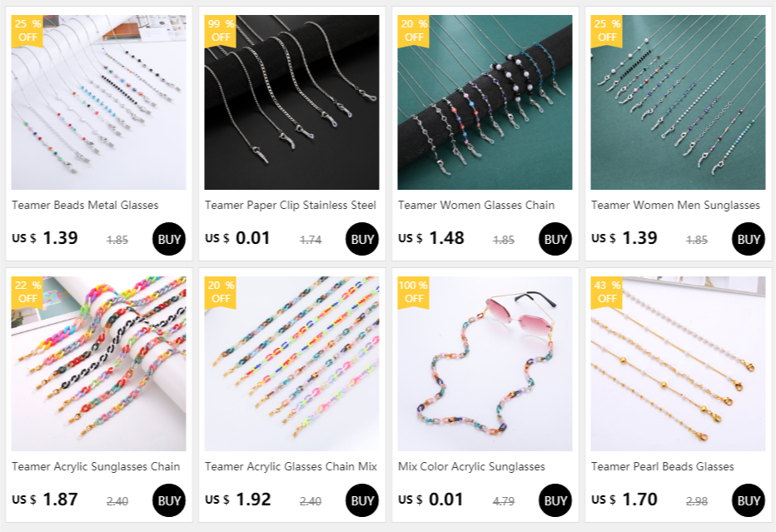776x532 pixels.
Task: Open the Teamer Women Men Sunglasses image
Action: click(678, 102)
